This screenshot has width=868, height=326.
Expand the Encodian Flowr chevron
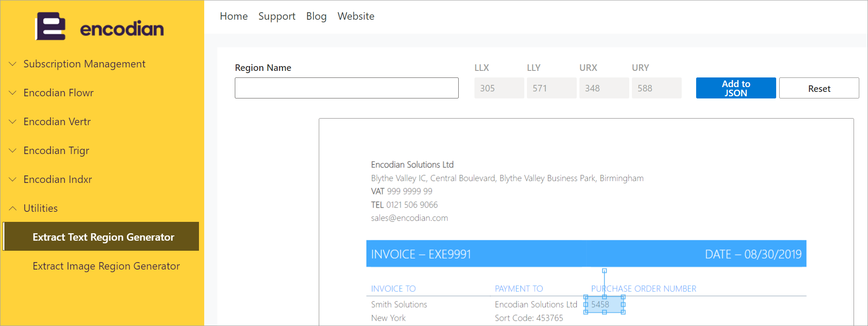click(x=13, y=93)
